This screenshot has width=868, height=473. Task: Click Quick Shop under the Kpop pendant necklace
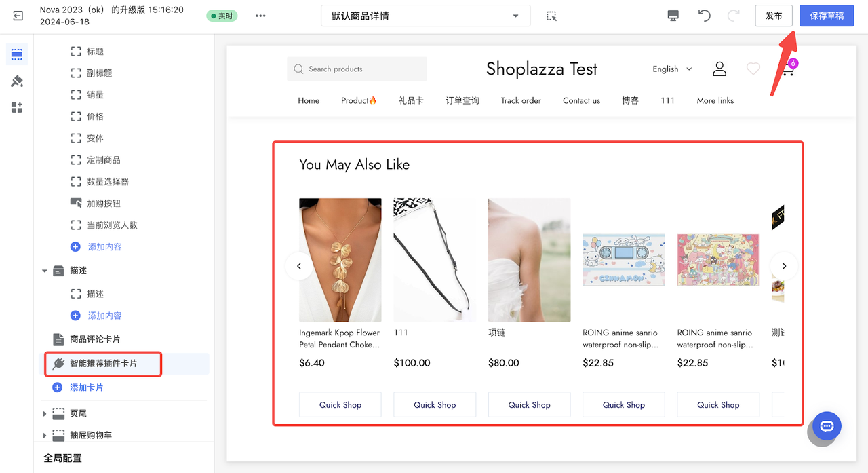click(340, 404)
